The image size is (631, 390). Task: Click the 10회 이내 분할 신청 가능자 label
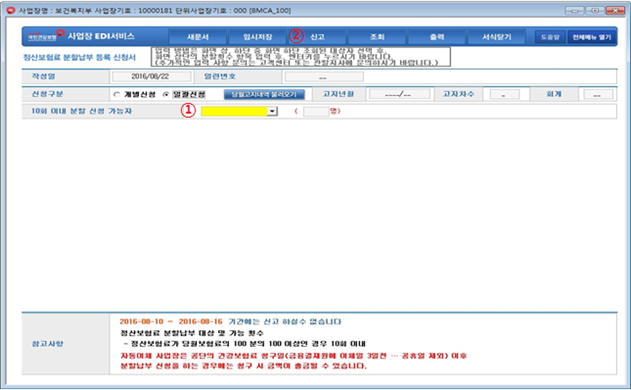(x=82, y=111)
